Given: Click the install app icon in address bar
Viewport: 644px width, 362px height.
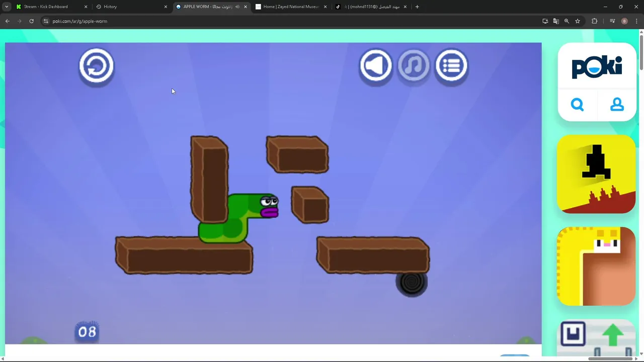Looking at the screenshot, I should (x=545, y=21).
